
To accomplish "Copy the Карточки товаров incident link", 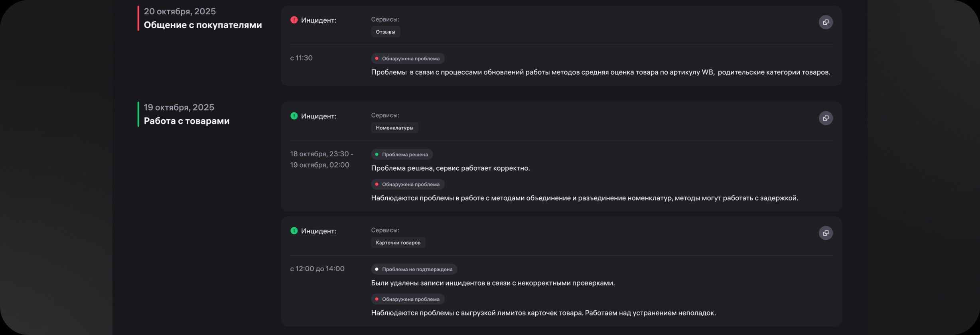I will (826, 233).
